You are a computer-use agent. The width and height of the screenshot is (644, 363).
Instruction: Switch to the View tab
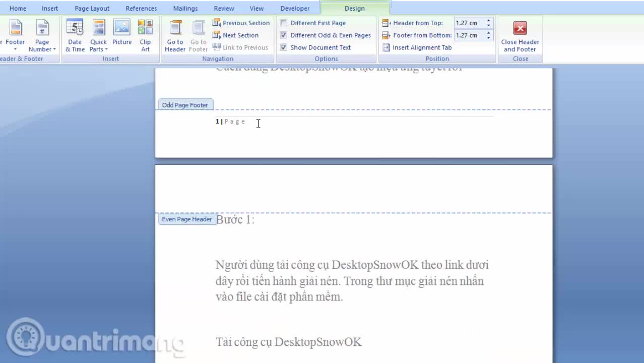pyautogui.click(x=256, y=8)
